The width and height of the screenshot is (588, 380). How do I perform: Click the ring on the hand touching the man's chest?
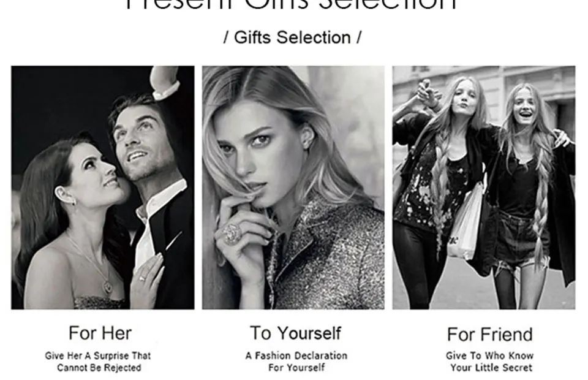(x=142, y=278)
